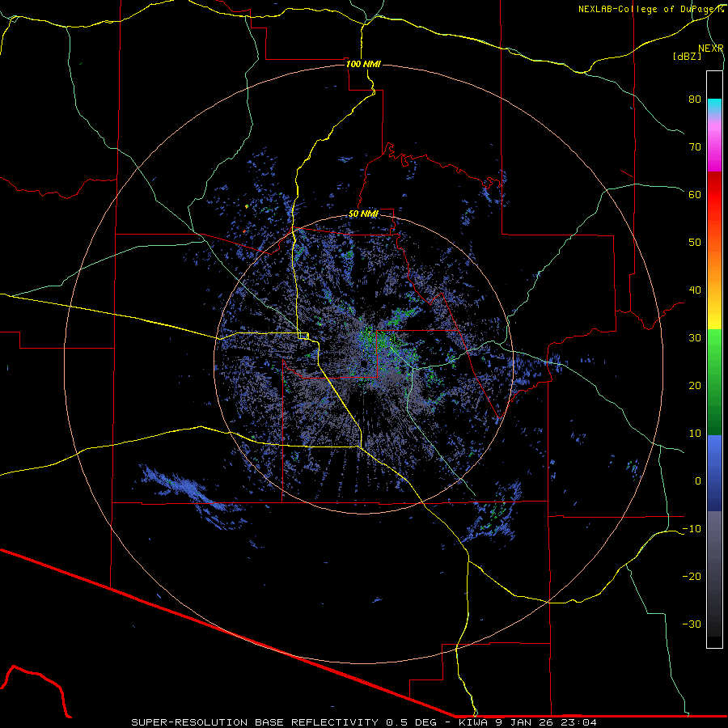Click the 50 NMI range ring label
Viewport: 728px width, 728px height.
363,214
